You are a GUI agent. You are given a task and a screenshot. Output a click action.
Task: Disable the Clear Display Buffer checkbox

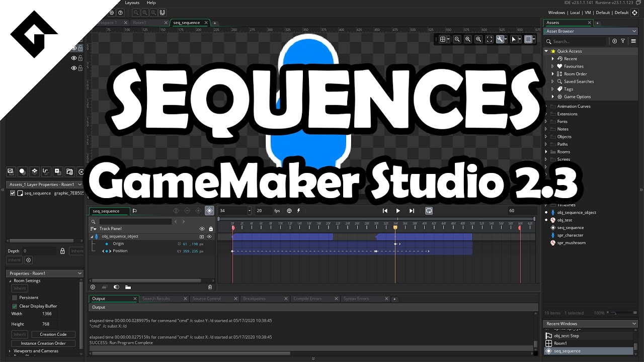click(x=15, y=306)
